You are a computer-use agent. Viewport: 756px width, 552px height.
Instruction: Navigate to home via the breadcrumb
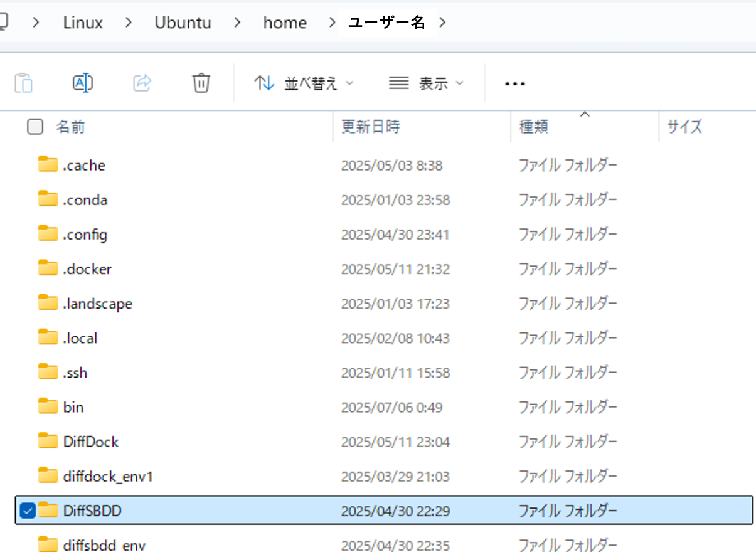[285, 22]
